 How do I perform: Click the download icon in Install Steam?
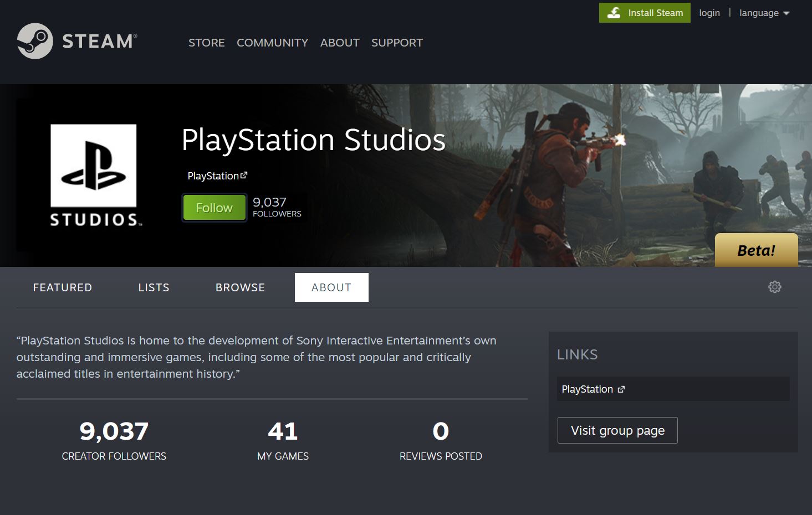[x=614, y=13]
